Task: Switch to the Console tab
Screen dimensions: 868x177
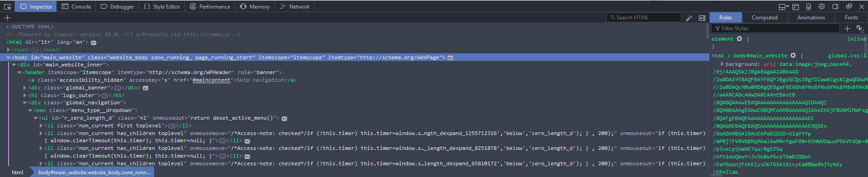Action: 76,6
